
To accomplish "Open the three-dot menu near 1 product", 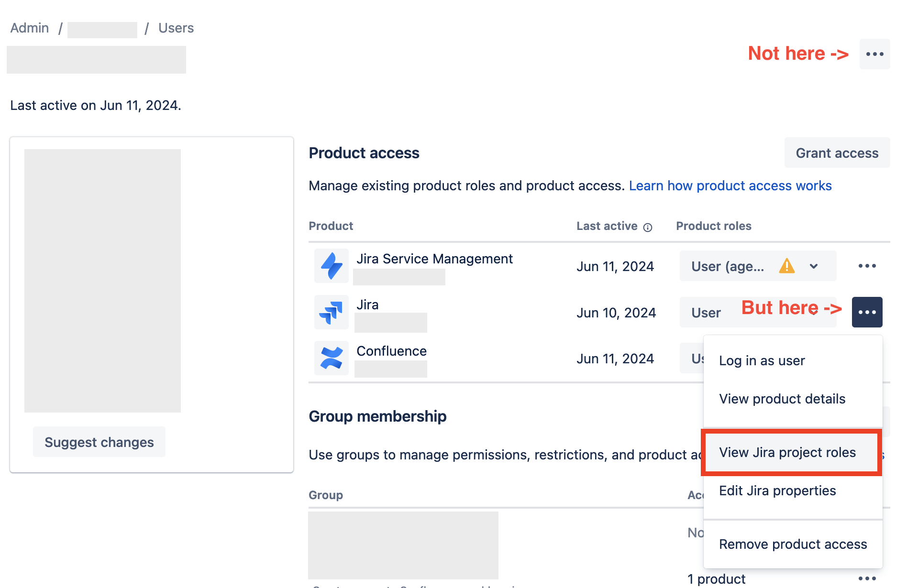I will pyautogui.click(x=866, y=578).
